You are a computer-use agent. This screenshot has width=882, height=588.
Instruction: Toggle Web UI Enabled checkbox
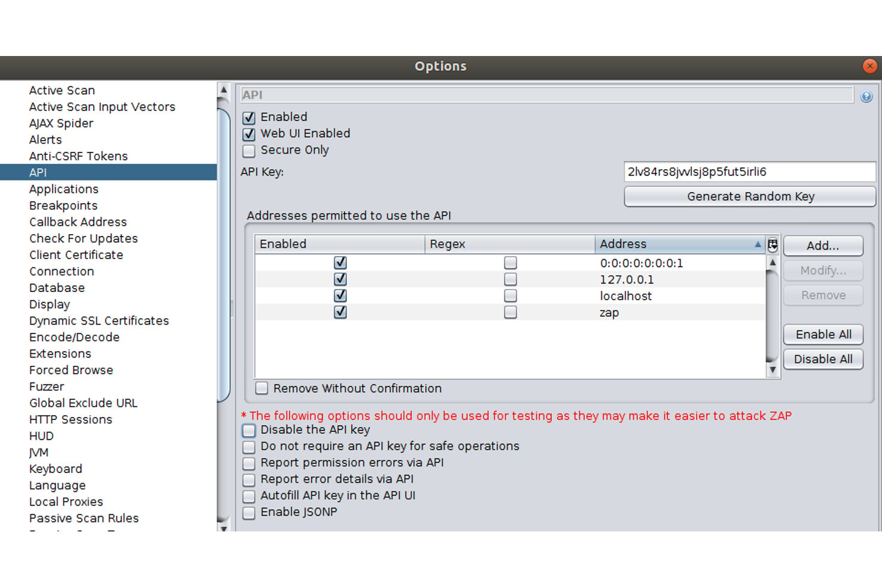click(x=249, y=134)
